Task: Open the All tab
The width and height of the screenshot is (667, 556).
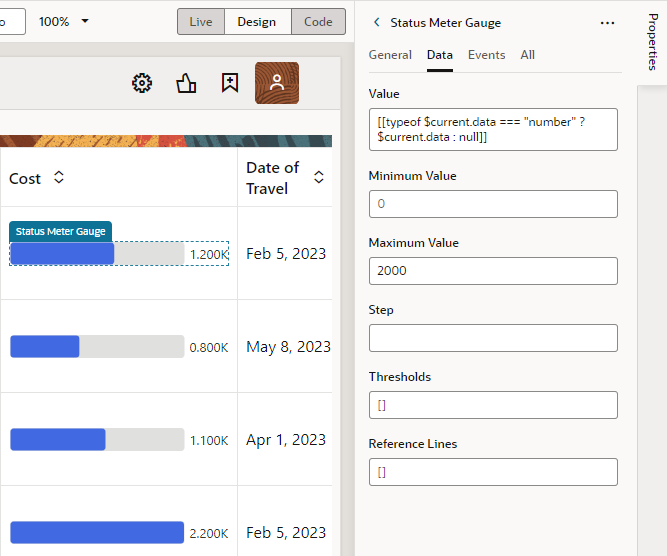Action: [x=527, y=55]
